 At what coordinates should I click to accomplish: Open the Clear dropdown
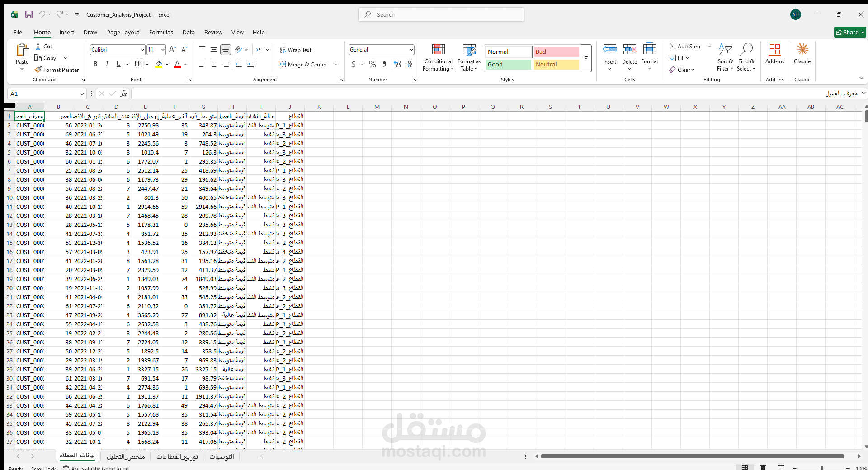(x=682, y=70)
